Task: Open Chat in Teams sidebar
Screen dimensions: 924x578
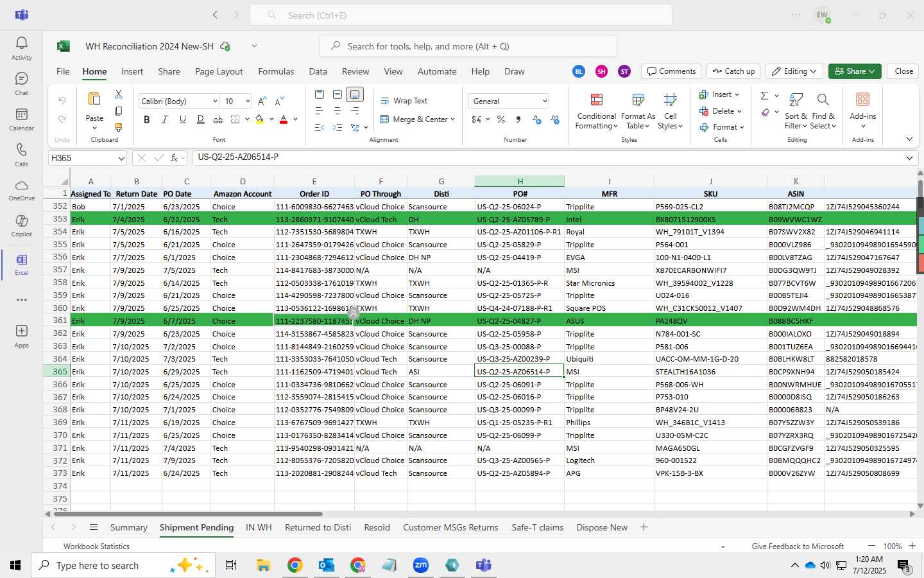Action: pos(21,83)
